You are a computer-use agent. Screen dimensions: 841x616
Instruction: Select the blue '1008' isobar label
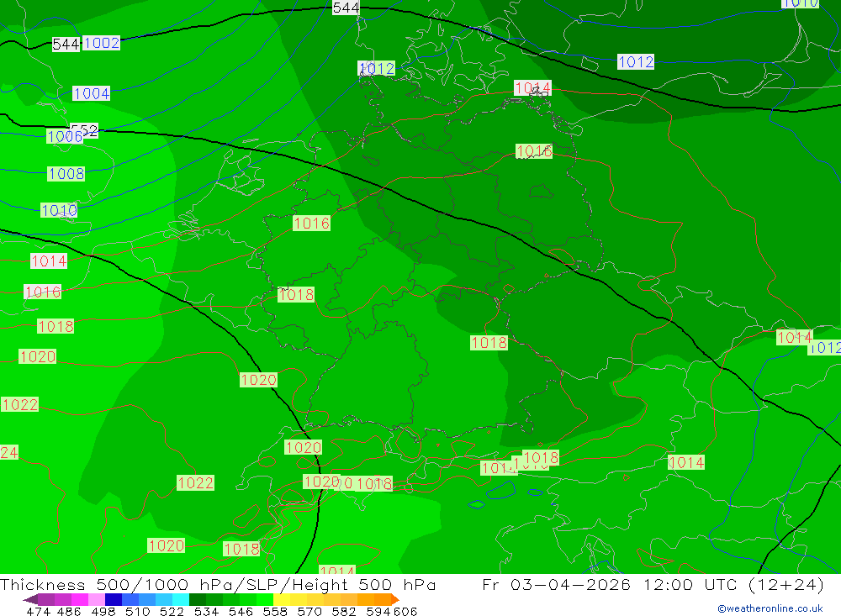pos(66,174)
